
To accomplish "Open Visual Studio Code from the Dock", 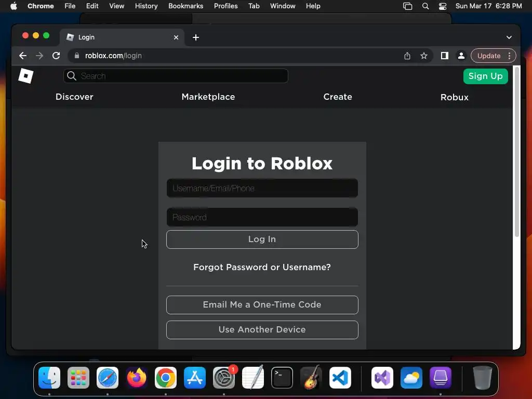I will click(x=340, y=377).
